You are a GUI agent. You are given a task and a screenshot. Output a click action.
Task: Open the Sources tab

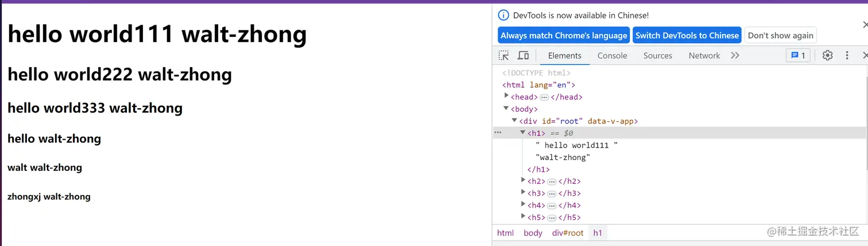tap(657, 55)
